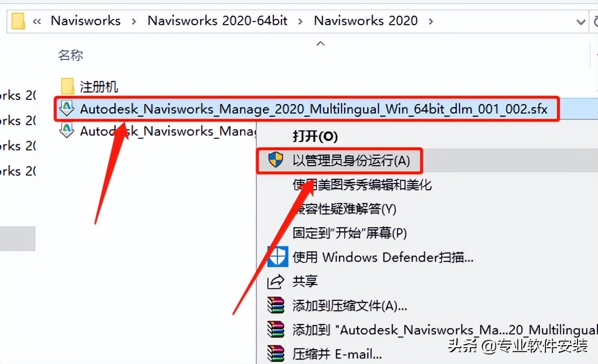Open the 注册机 folder icon
Screen dimensions: 598x364
67,86
